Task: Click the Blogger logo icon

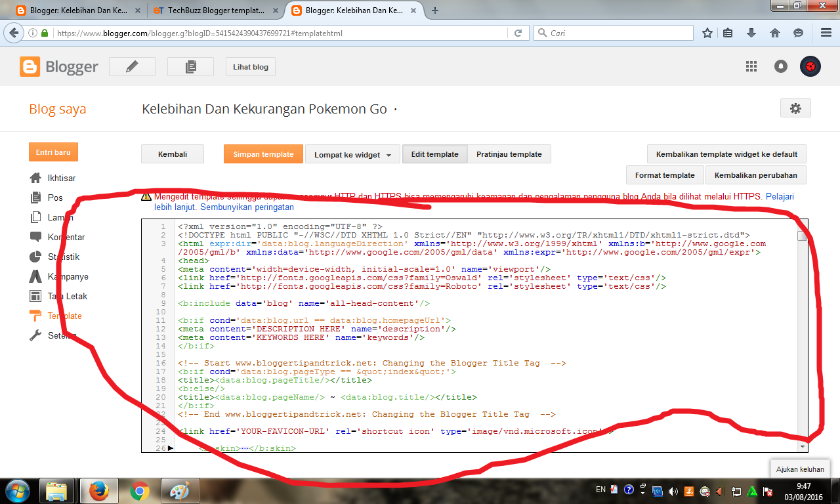Action: tap(30, 66)
